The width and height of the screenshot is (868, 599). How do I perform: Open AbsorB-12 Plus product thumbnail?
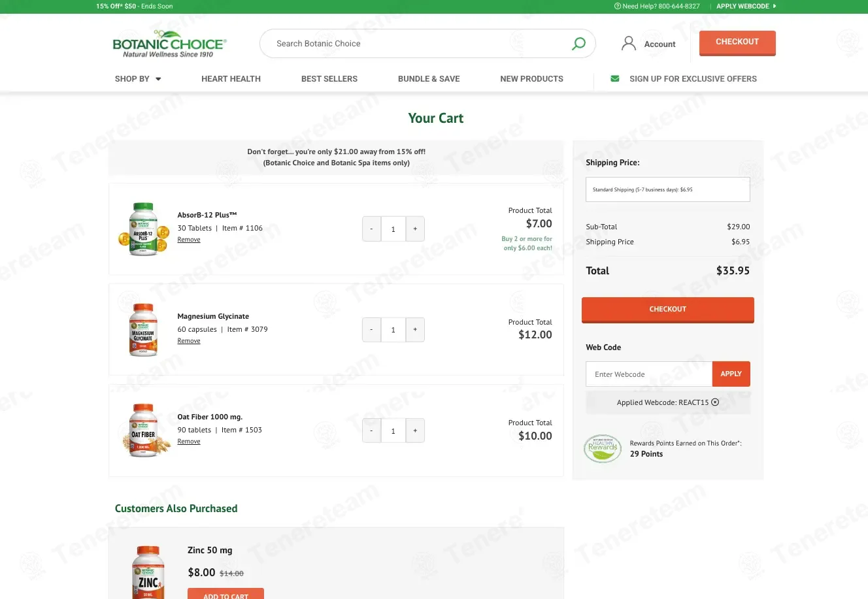coord(143,229)
